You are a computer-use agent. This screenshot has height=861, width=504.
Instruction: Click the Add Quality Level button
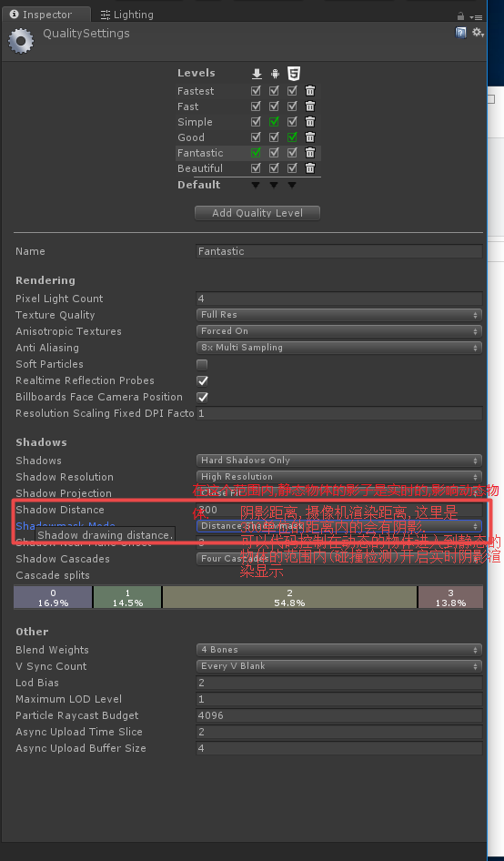[x=257, y=213]
